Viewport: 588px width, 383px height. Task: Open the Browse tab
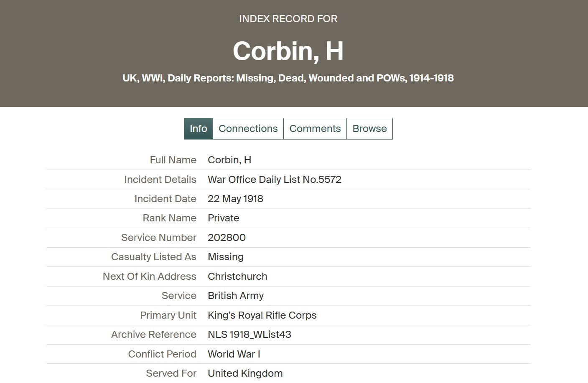pyautogui.click(x=370, y=129)
